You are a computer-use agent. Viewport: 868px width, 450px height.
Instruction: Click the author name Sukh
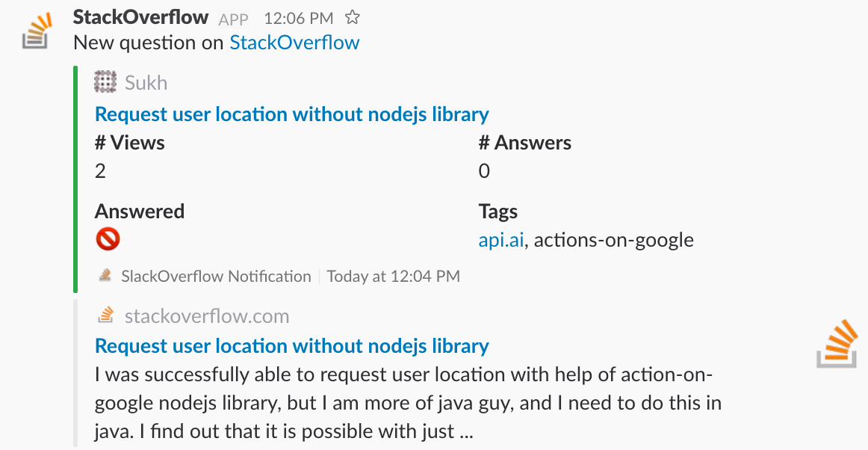click(x=146, y=82)
